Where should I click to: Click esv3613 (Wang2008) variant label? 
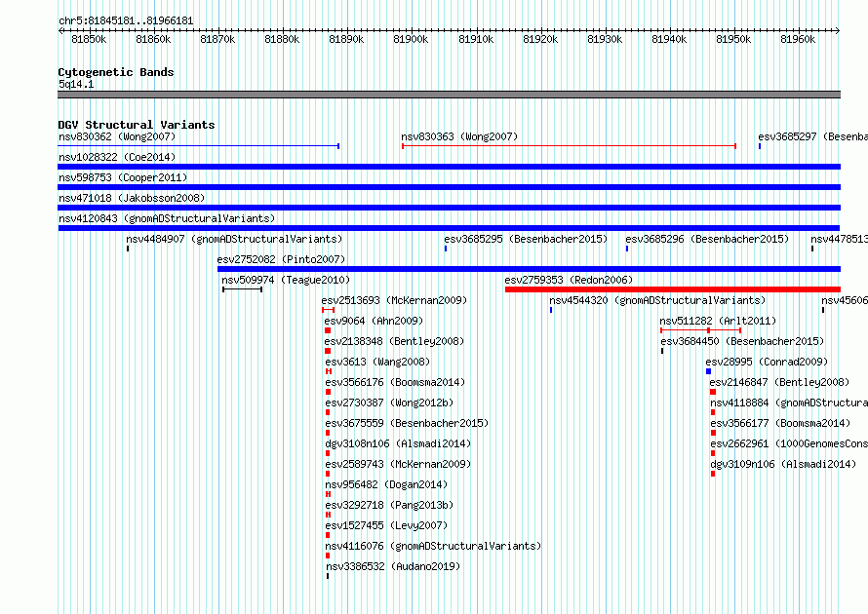(x=377, y=362)
